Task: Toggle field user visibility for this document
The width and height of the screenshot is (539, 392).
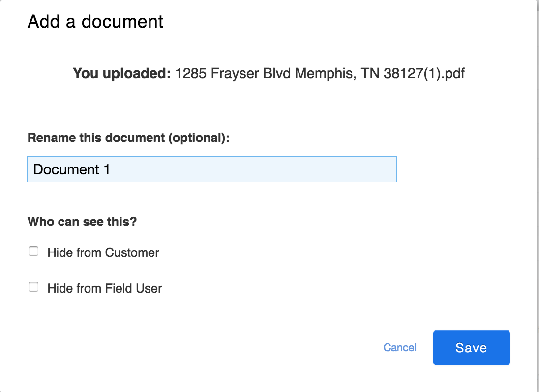Action: tap(33, 287)
